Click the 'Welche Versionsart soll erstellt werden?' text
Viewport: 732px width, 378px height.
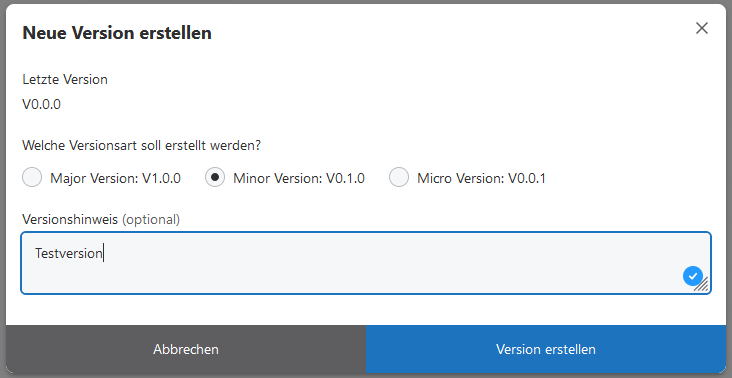(141, 146)
